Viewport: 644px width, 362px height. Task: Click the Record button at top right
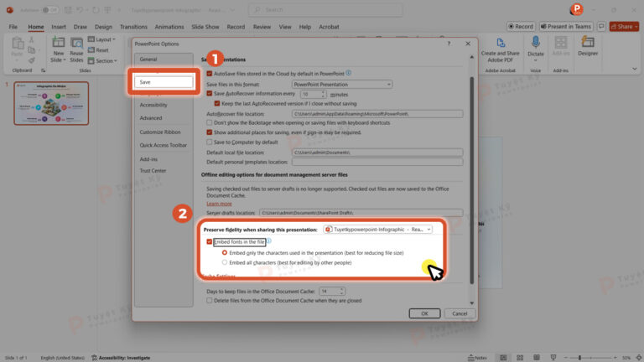[x=521, y=26]
